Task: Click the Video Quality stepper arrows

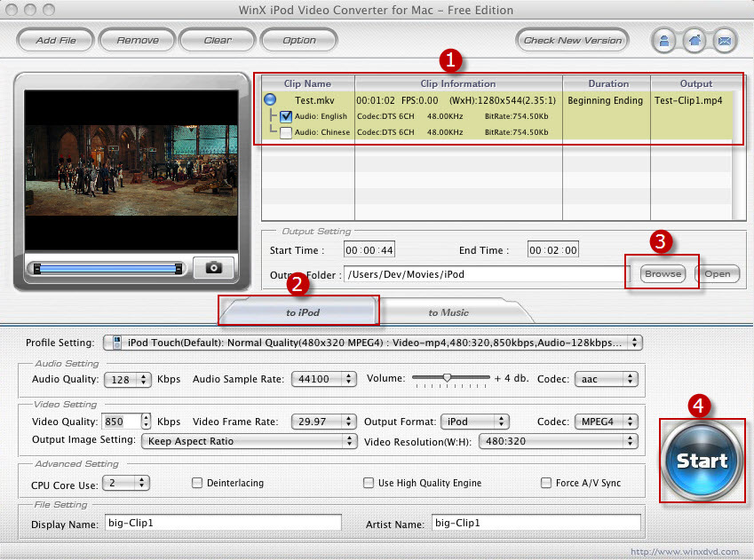Action: tap(147, 422)
